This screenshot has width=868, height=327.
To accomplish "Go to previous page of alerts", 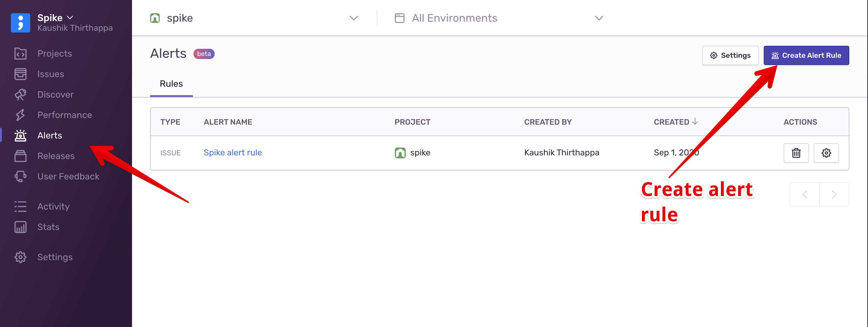I will (804, 195).
